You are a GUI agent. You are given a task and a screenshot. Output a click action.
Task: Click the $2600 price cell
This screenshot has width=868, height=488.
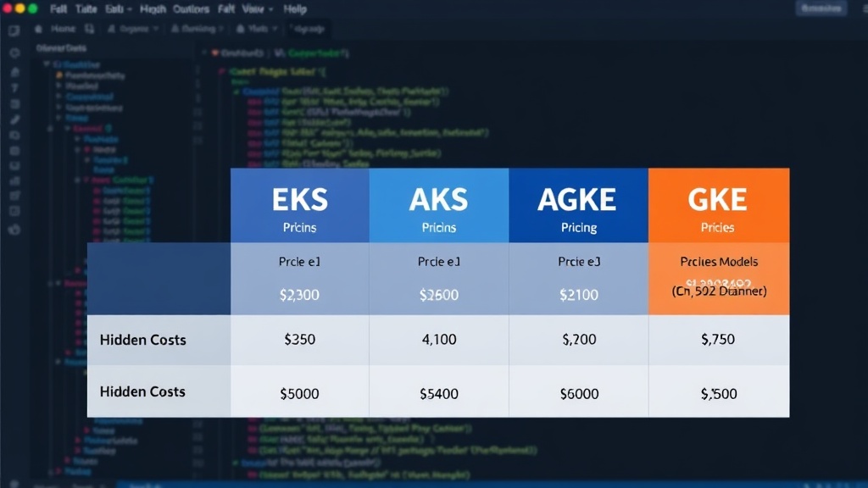[439, 279]
